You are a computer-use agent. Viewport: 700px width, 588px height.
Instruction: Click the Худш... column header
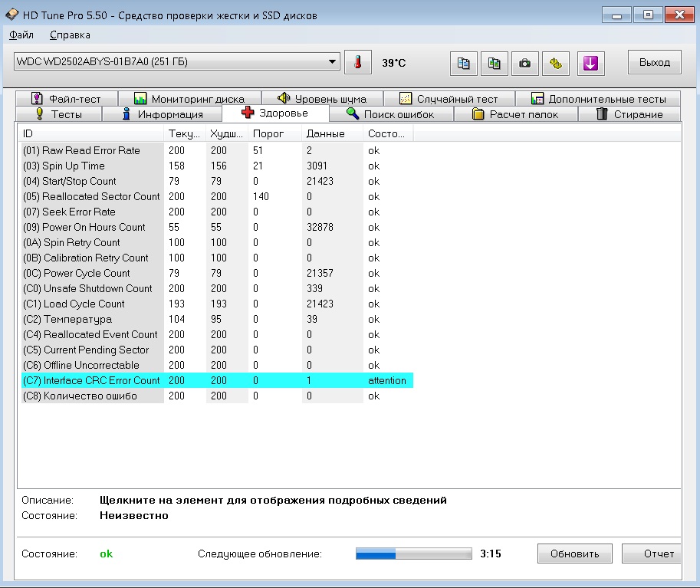click(227, 133)
